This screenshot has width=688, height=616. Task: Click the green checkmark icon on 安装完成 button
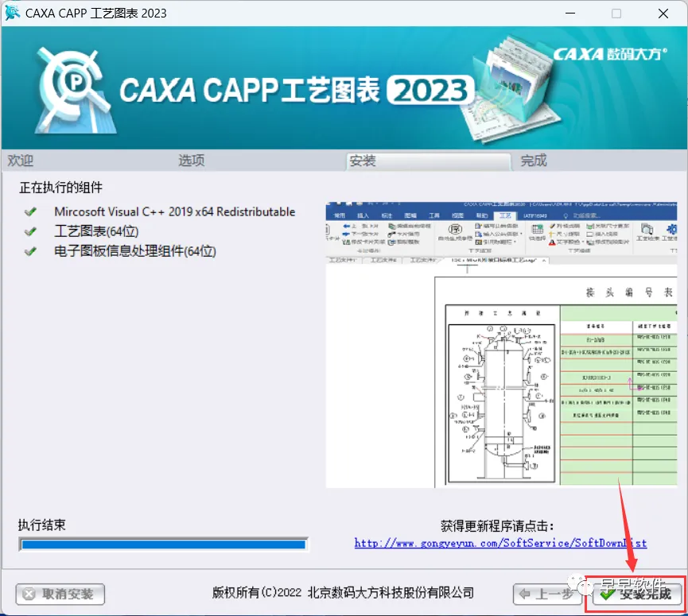607,595
